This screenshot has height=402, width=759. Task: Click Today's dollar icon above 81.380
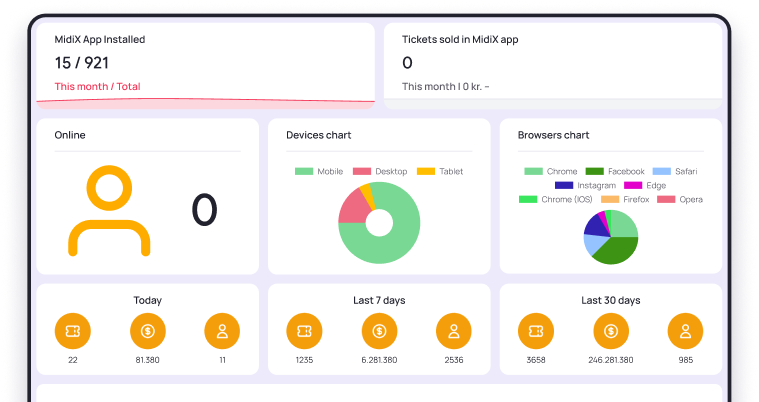[148, 331]
